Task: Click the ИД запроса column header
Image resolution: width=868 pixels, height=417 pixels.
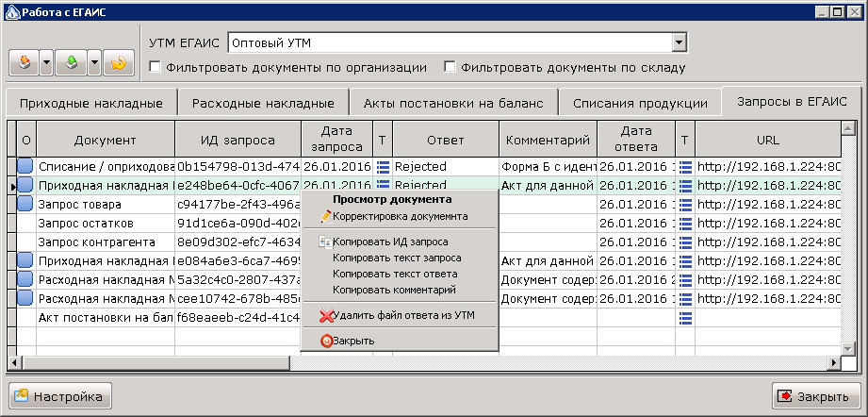Action: [x=238, y=140]
